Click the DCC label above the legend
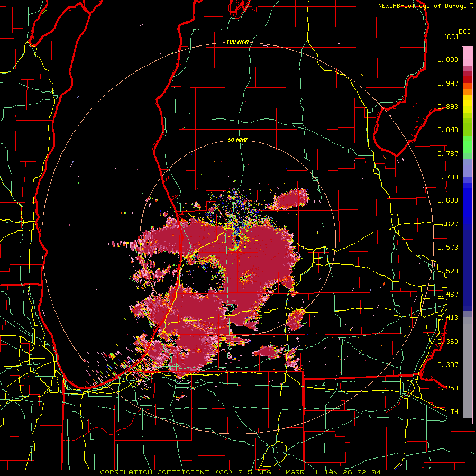The height and width of the screenshot is (476, 476). pos(464,32)
